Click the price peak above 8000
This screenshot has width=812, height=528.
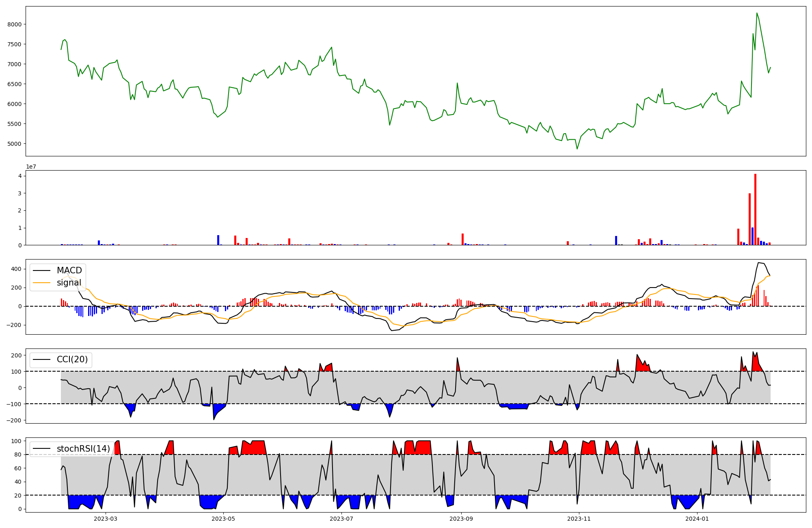[757, 13]
